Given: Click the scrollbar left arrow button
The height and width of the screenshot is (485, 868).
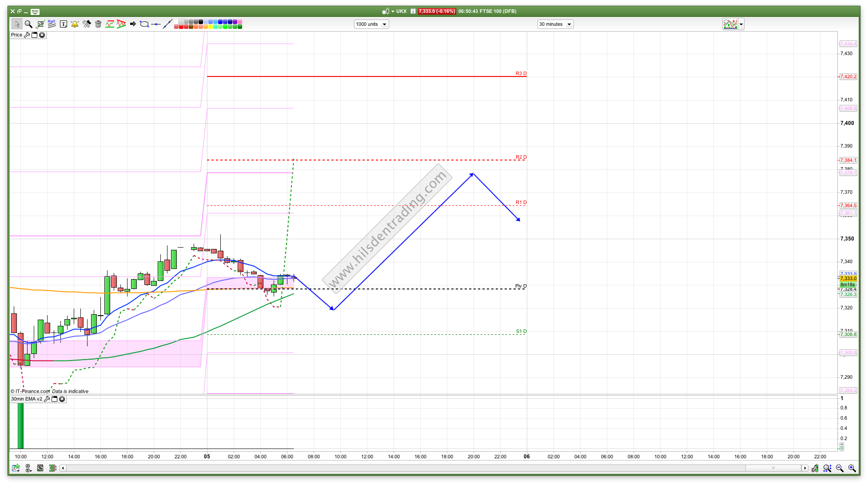Looking at the screenshot, I should tap(63, 468).
